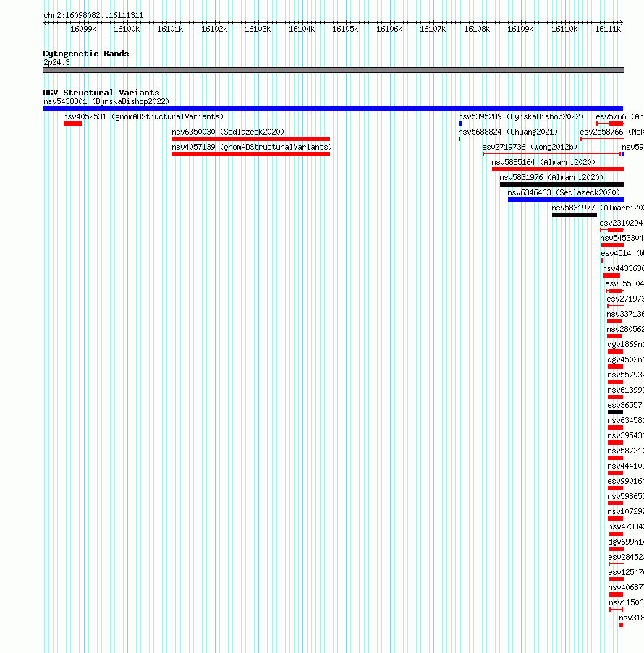
Task: Open the nsv39543 variant label
Action: [x=626, y=436]
